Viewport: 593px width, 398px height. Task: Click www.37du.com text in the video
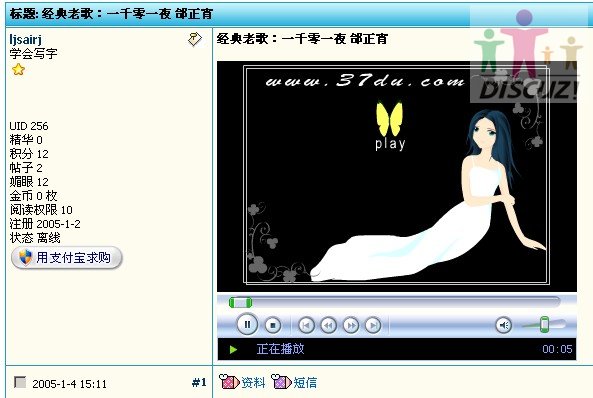[x=365, y=81]
